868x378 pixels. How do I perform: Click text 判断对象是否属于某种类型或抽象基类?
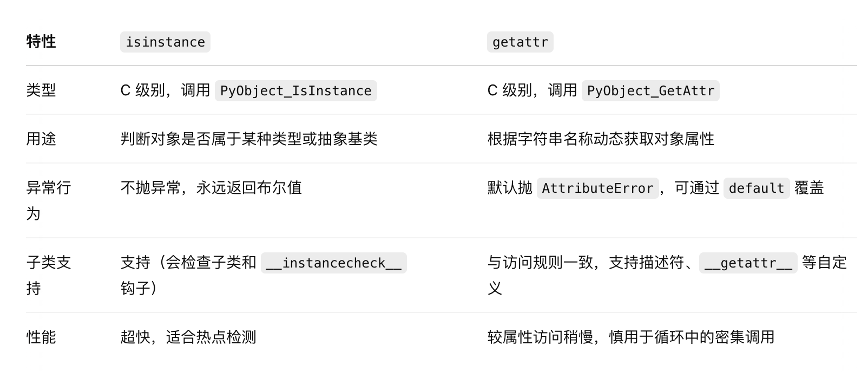pyautogui.click(x=249, y=139)
